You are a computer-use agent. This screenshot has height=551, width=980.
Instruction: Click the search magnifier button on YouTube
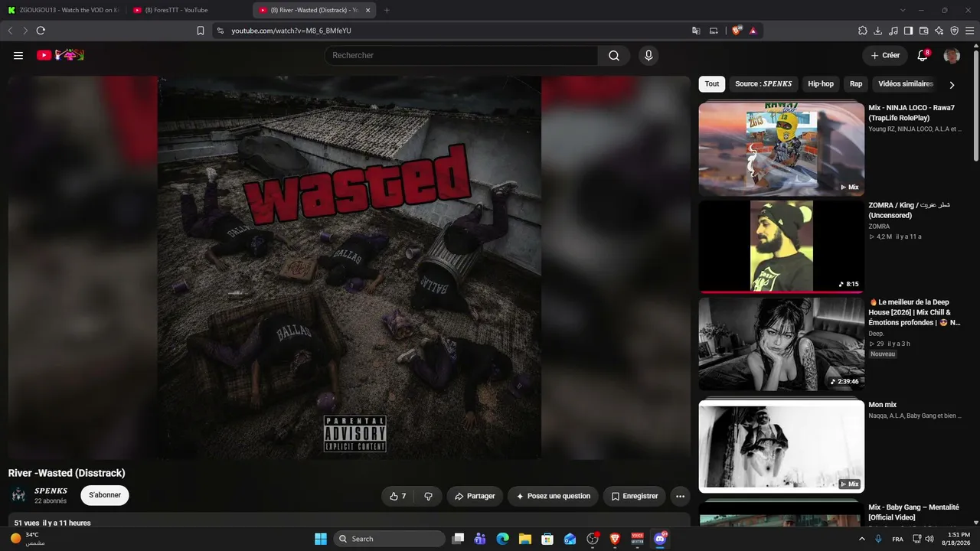[614, 55]
